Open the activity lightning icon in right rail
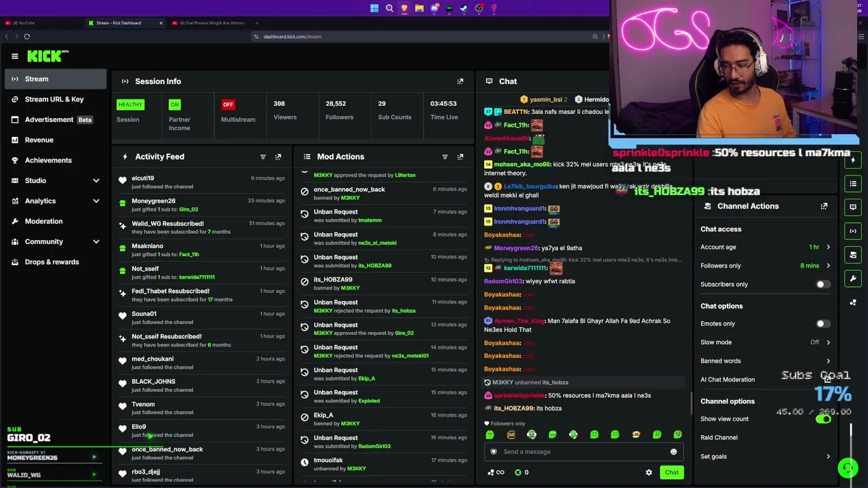Image resolution: width=868 pixels, height=488 pixels. coord(853,160)
